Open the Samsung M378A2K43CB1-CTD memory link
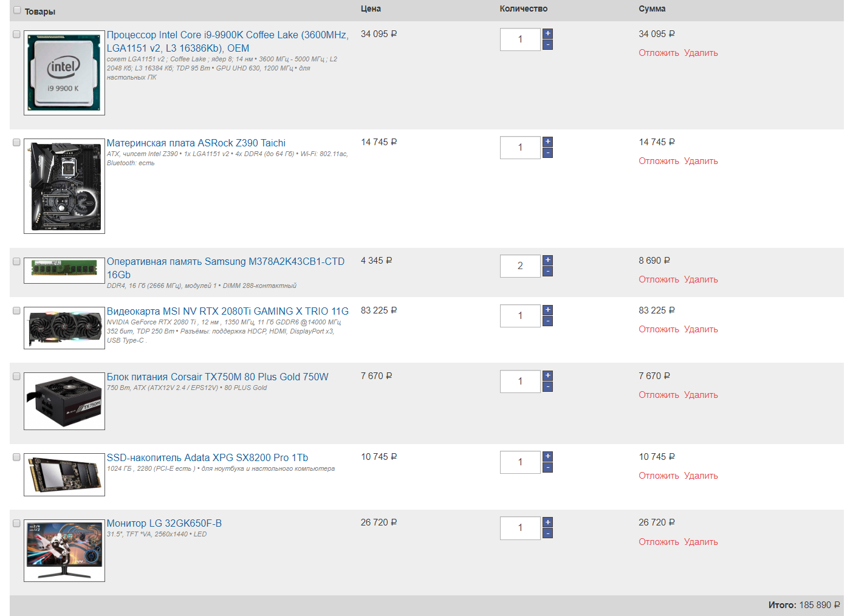Image resolution: width=853 pixels, height=616 pixels. point(226,268)
